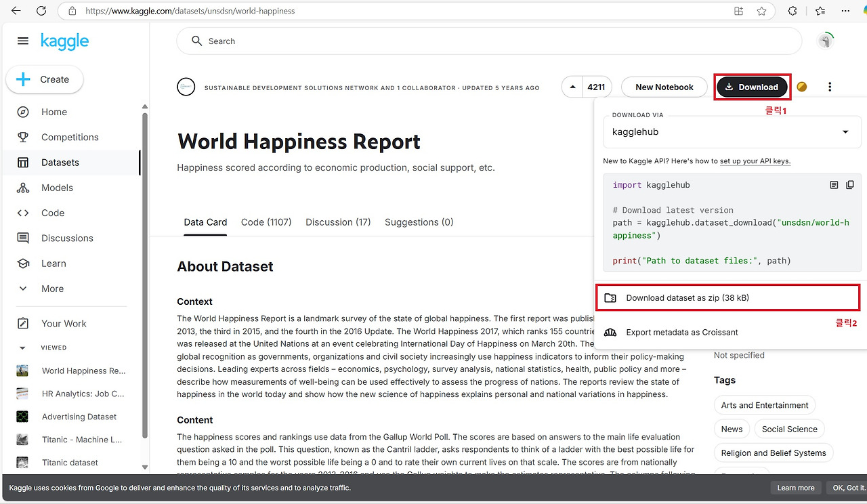Bookmark this page with the star icon
The height and width of the screenshot is (504, 867).
pos(761,11)
